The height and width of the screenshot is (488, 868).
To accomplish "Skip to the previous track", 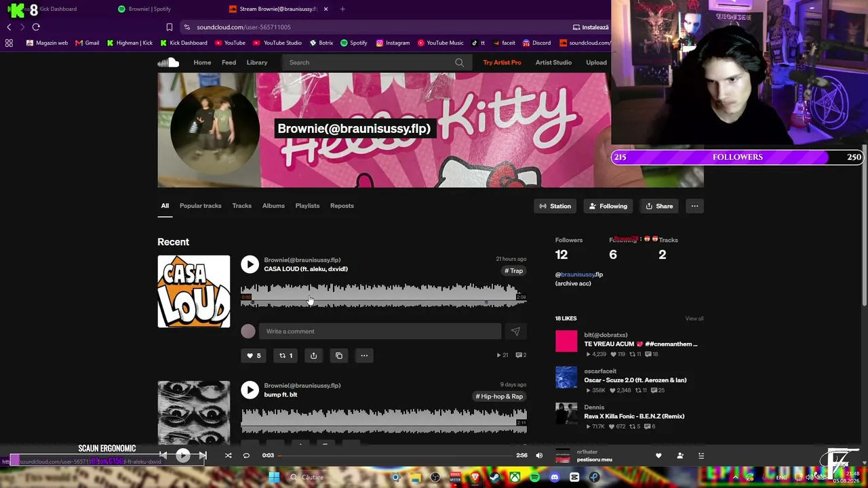I will [163, 455].
